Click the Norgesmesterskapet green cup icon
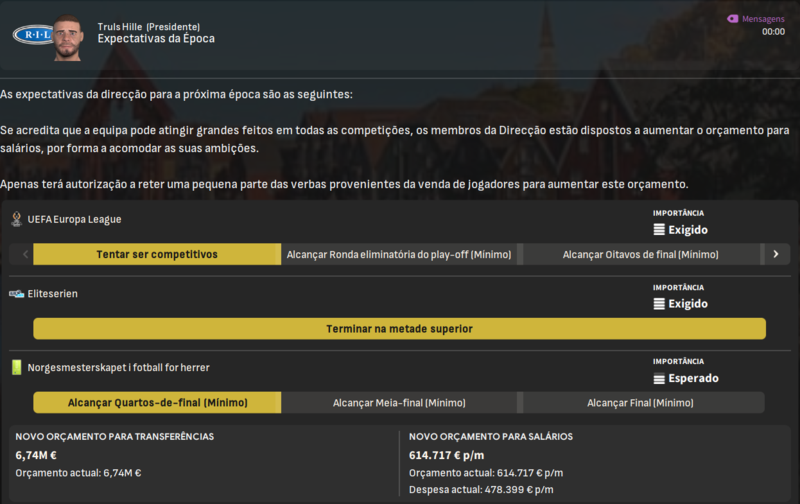 [17, 367]
